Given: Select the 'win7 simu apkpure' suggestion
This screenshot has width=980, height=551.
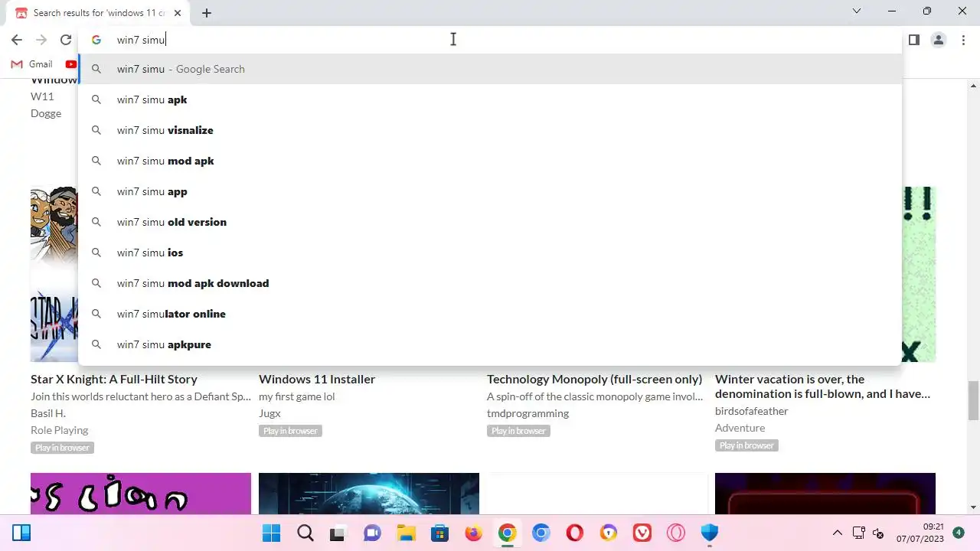Looking at the screenshot, I should 490,344.
